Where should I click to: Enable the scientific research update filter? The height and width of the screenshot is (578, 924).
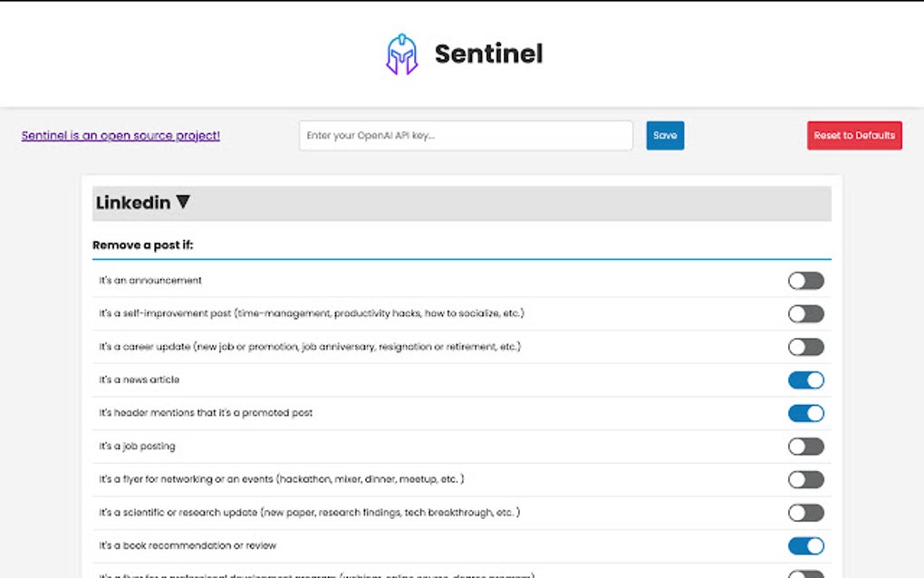(805, 513)
